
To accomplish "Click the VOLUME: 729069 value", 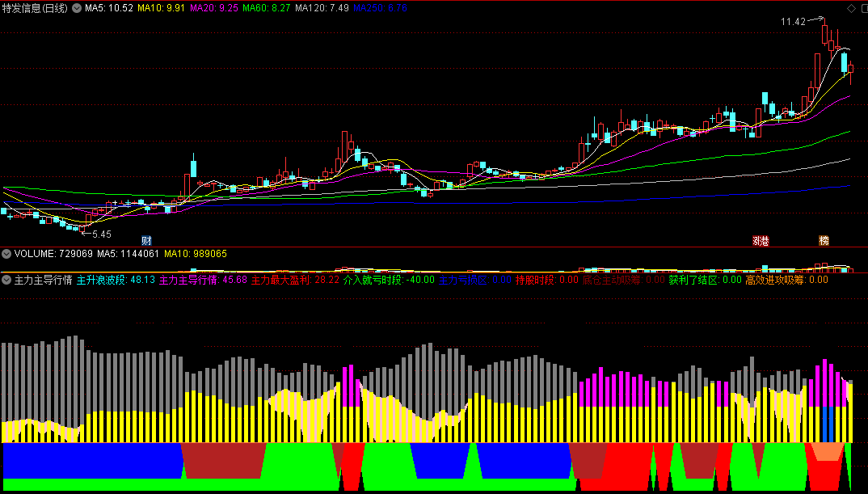I will tap(53, 254).
